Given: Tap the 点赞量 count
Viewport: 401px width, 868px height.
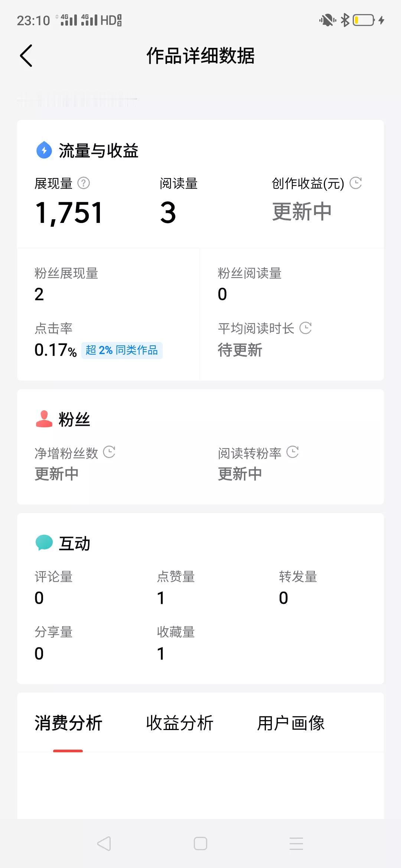Looking at the screenshot, I should 161,598.
